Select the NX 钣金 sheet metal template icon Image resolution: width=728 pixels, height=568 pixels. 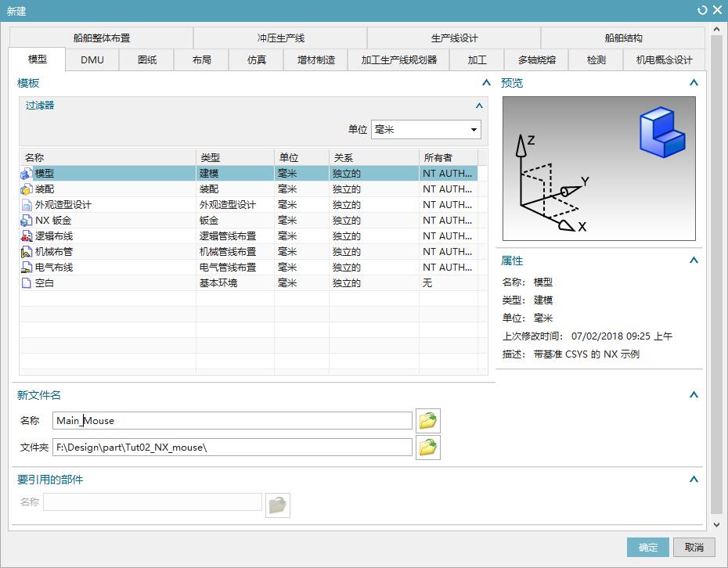pyautogui.click(x=25, y=220)
